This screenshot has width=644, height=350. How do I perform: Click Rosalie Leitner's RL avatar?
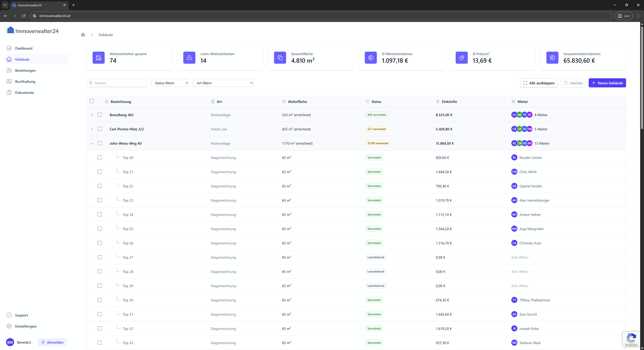click(514, 158)
